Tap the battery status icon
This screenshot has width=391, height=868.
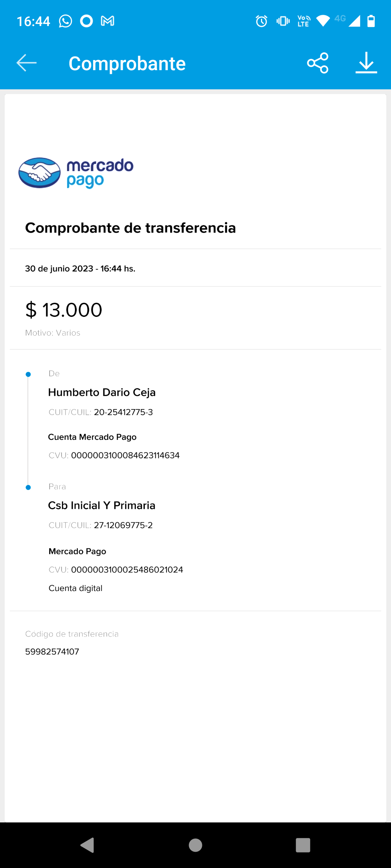[371, 21]
